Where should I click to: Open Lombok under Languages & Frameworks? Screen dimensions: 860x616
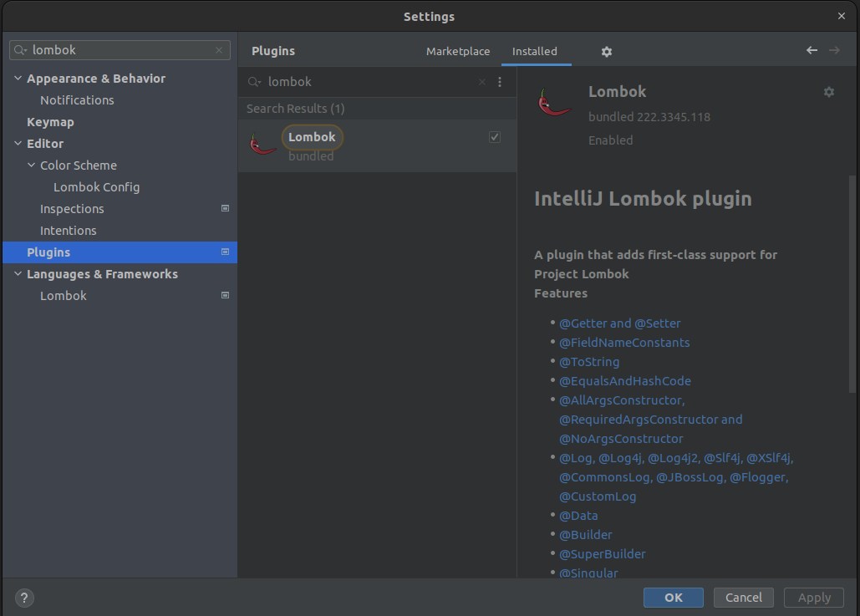click(63, 296)
